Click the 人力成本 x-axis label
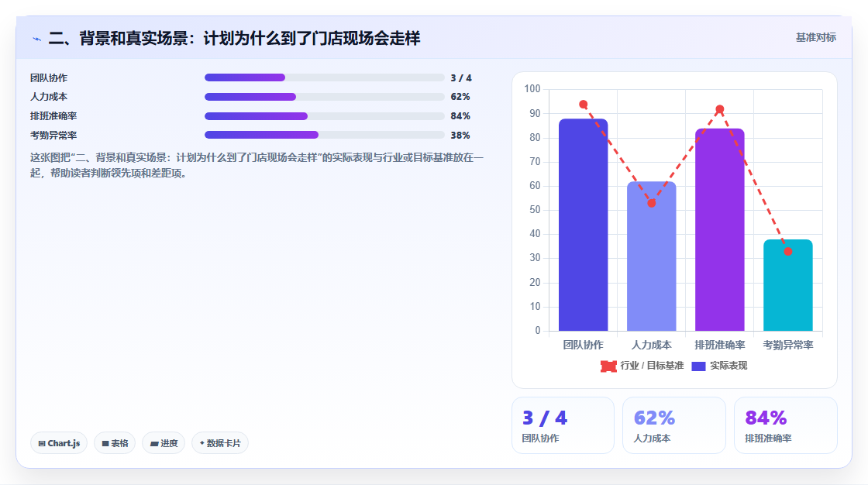Screen dimensions: 868x485 click(652, 345)
